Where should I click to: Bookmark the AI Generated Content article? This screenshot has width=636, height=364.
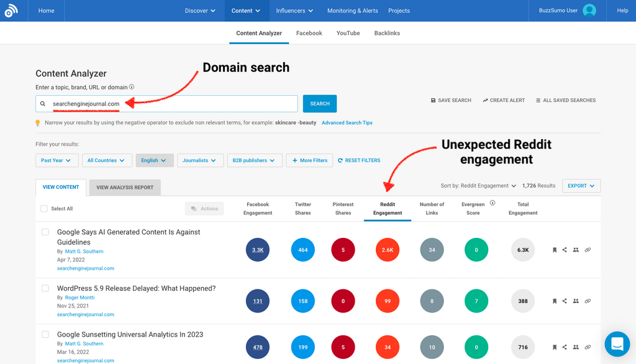coord(555,250)
